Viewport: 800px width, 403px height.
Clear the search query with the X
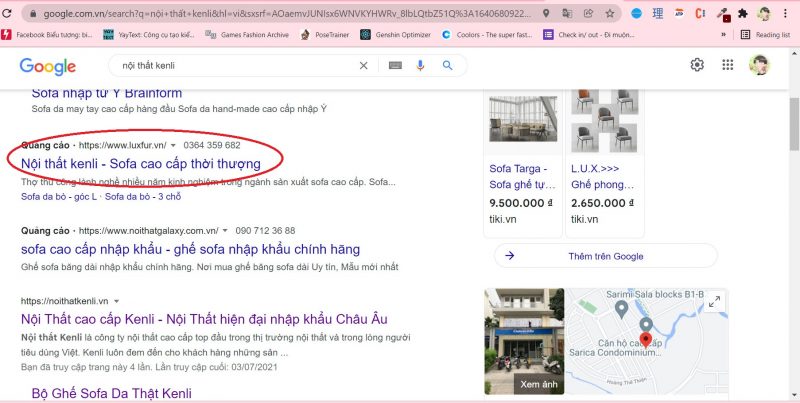[x=363, y=65]
